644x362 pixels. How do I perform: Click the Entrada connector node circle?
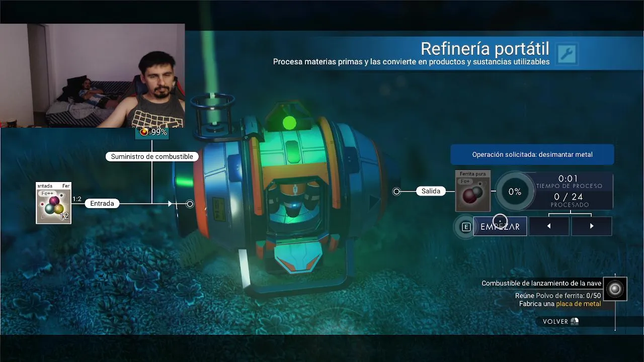point(190,204)
